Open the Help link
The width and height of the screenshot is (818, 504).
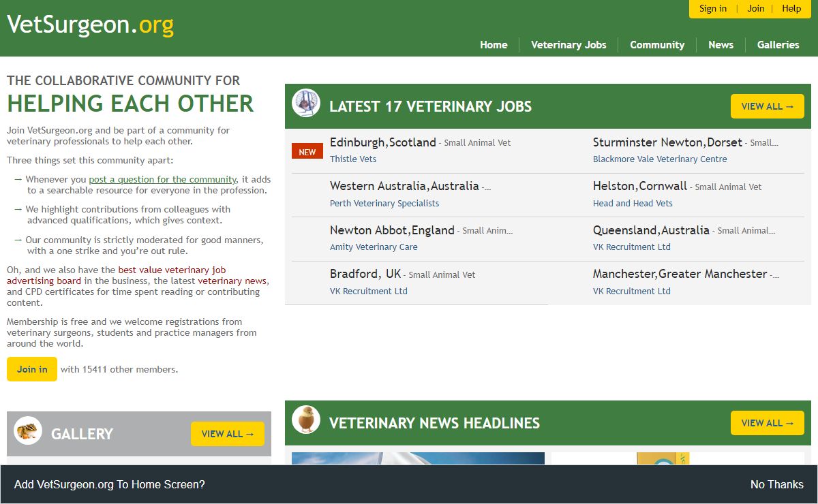(x=791, y=8)
